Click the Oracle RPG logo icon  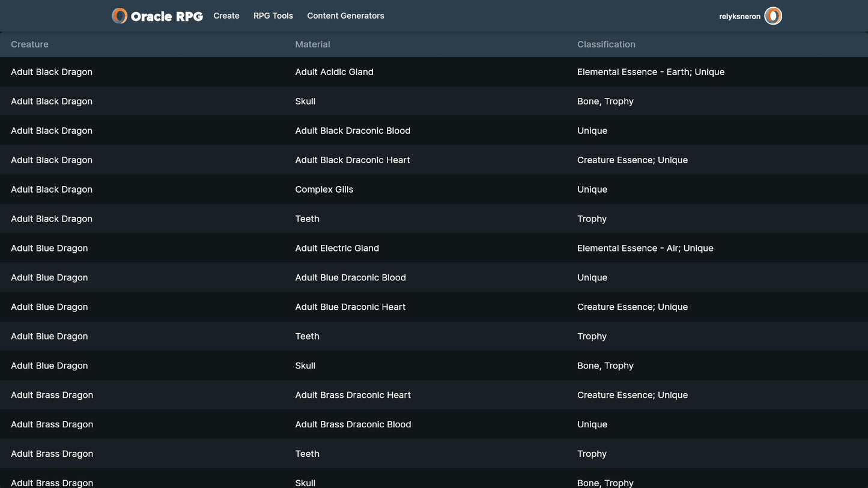click(120, 16)
